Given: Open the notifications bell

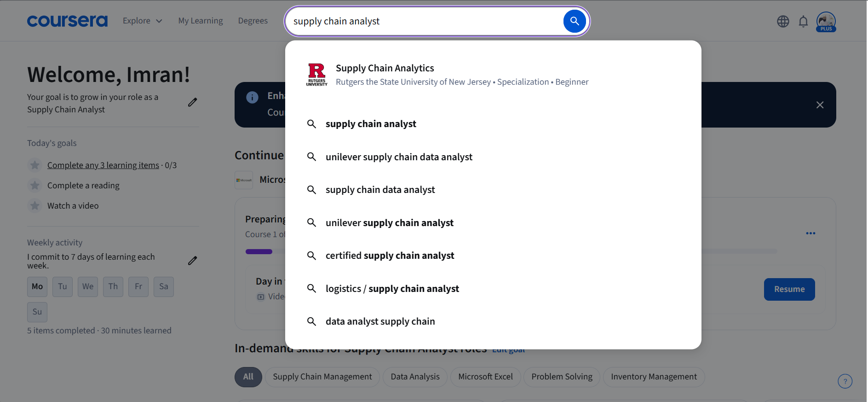Looking at the screenshot, I should click(x=803, y=21).
